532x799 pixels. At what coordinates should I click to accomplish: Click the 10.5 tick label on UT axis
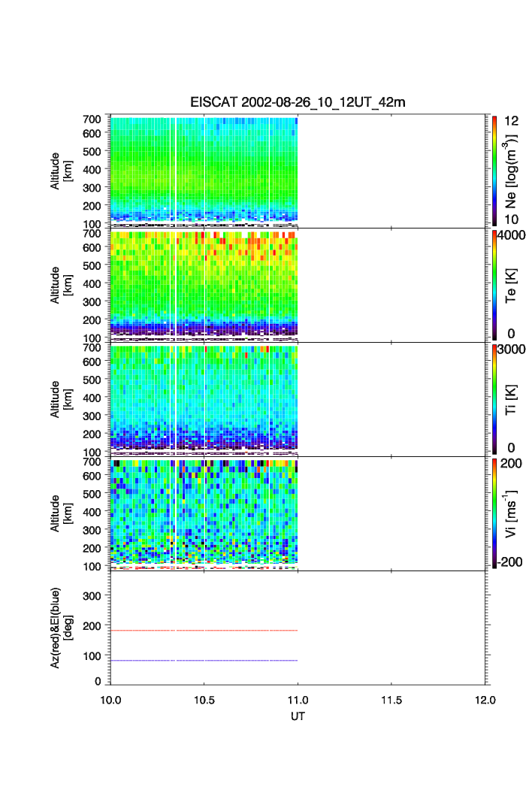coord(204,700)
